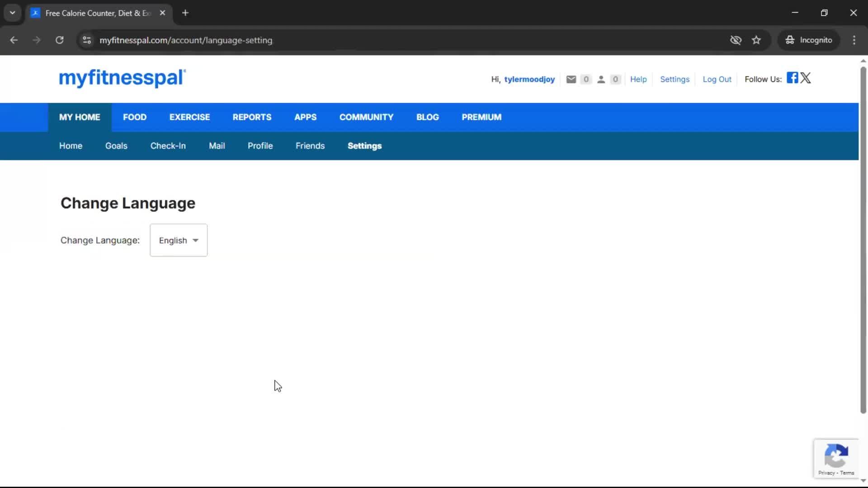Open the mail envelope icon in header
Viewport: 868px width, 488px height.
pyautogui.click(x=571, y=80)
